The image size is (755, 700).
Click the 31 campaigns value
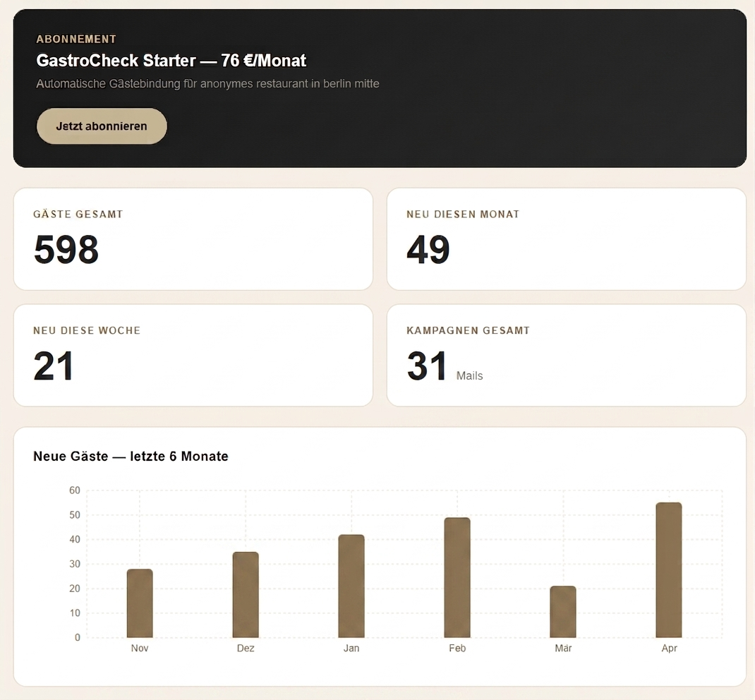pyautogui.click(x=427, y=366)
